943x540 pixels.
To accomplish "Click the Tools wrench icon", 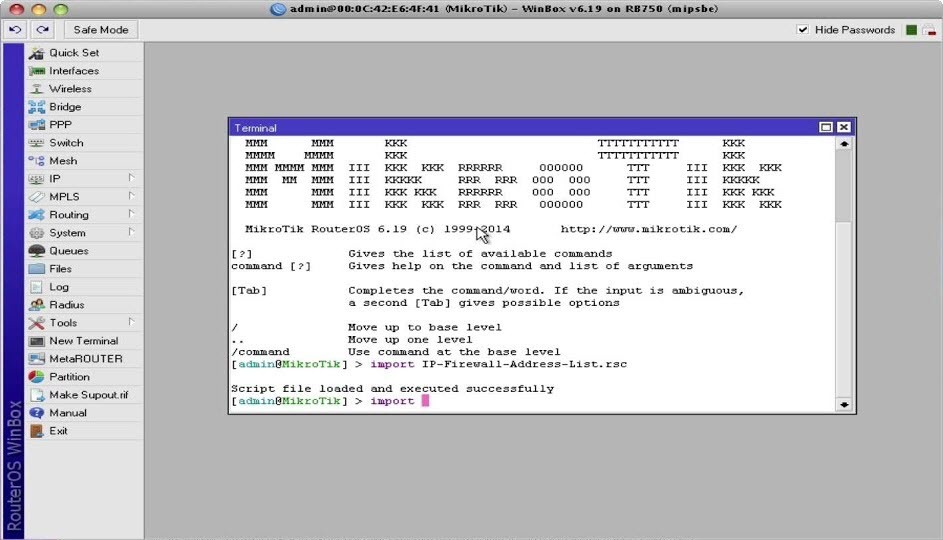I will (x=37, y=323).
